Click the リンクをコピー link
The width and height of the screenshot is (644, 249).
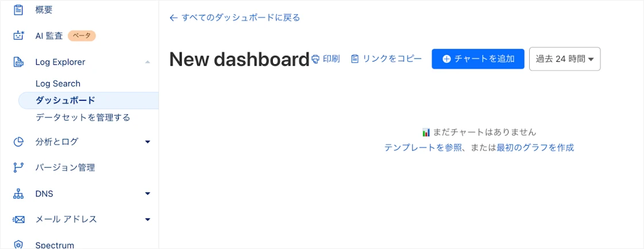pos(386,59)
